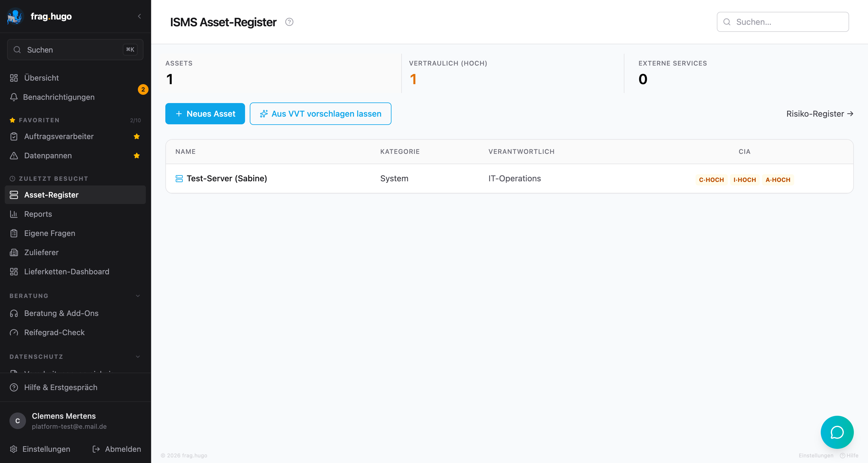Image resolution: width=868 pixels, height=463 pixels.
Task: Click the Zulieferer building icon
Action: tap(14, 252)
